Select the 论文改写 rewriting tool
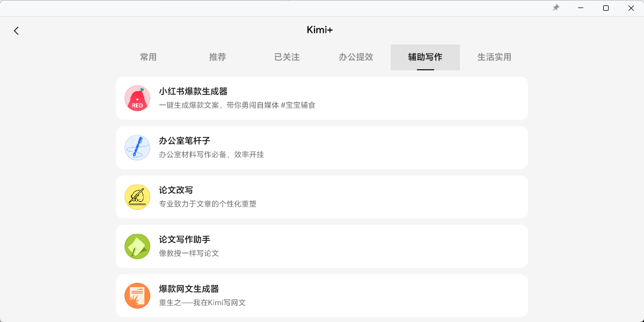 point(322,197)
